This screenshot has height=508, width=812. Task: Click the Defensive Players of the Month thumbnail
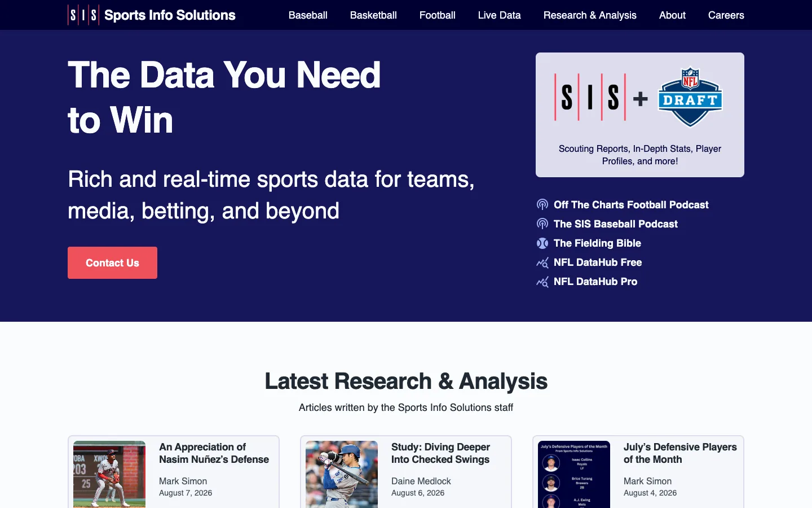pos(574,475)
